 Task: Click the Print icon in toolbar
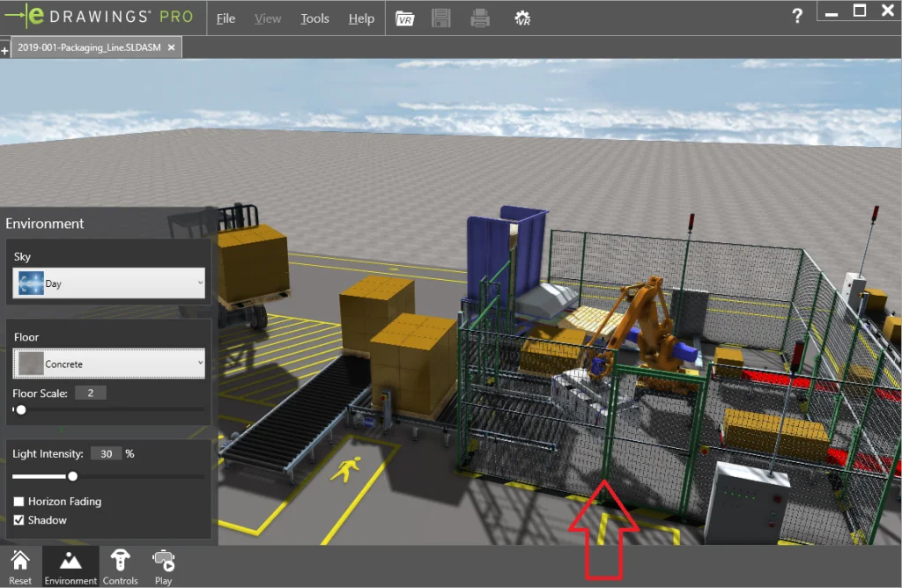480,18
